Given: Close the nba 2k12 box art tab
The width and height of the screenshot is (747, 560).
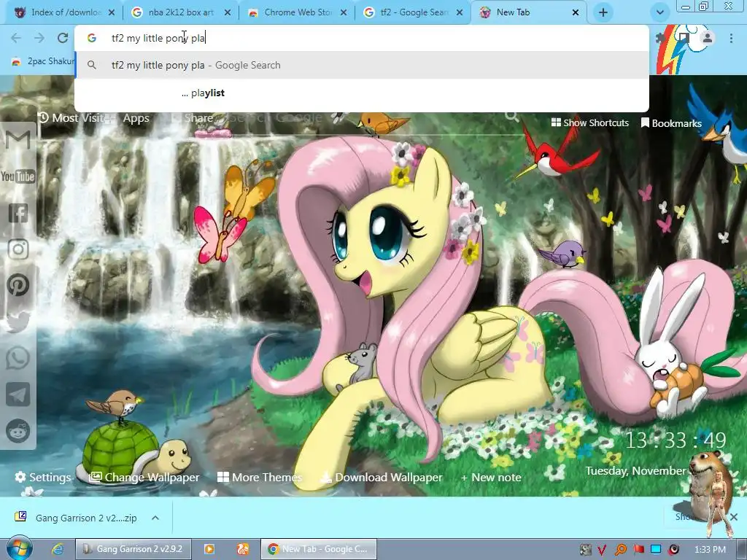Looking at the screenshot, I should 228,12.
